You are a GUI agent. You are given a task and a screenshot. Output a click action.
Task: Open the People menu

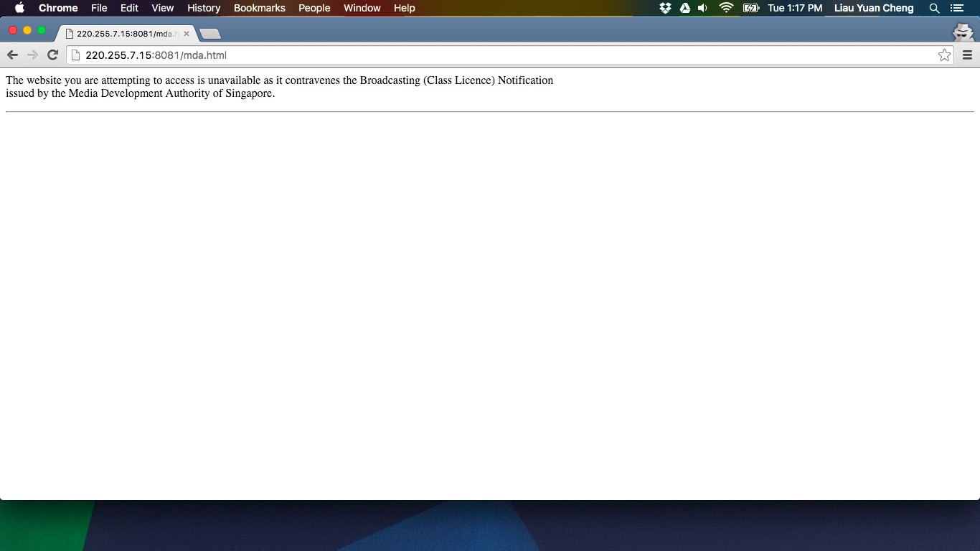coord(314,8)
